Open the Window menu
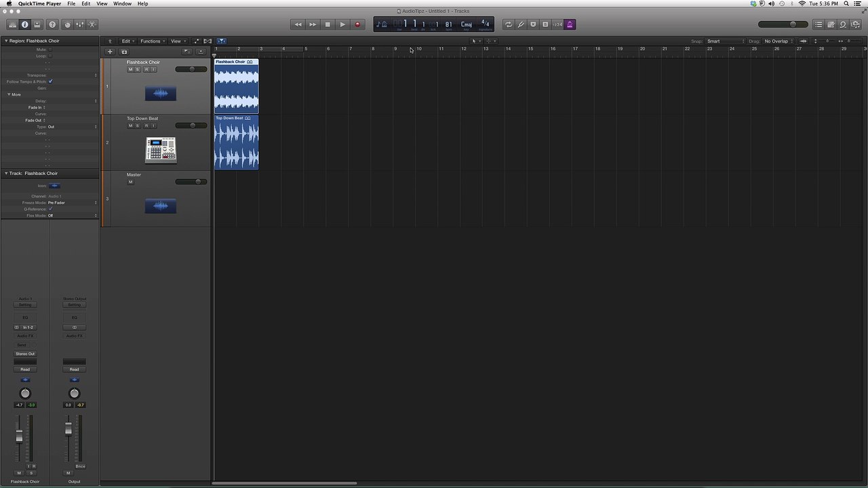The image size is (868, 488). [x=122, y=3]
